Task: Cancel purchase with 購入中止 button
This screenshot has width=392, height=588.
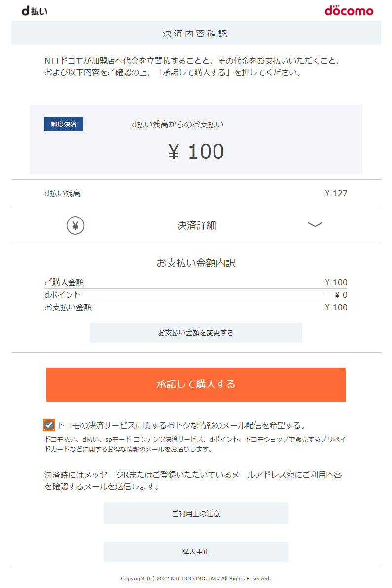Action: [196, 552]
